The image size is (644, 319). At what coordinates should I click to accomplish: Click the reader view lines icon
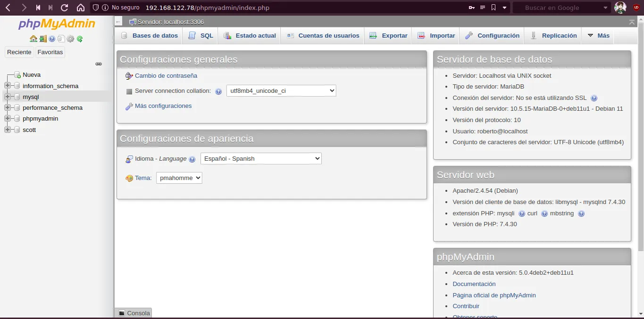tap(483, 8)
